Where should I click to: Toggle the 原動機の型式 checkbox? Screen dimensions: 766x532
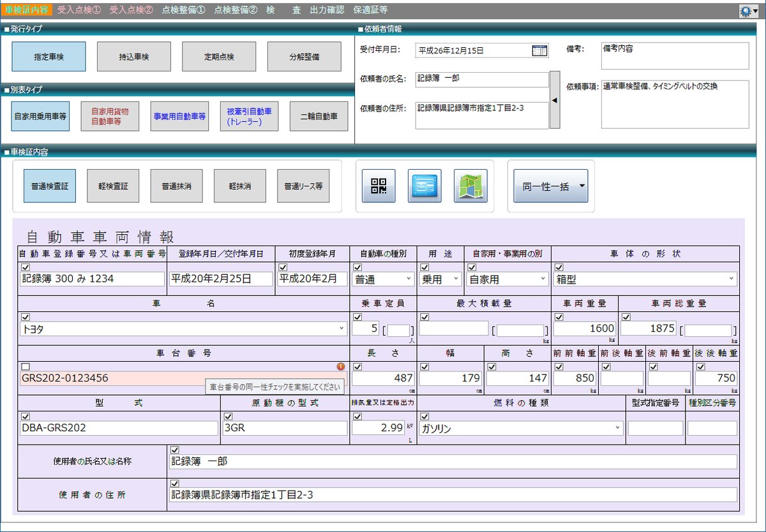coord(228,417)
